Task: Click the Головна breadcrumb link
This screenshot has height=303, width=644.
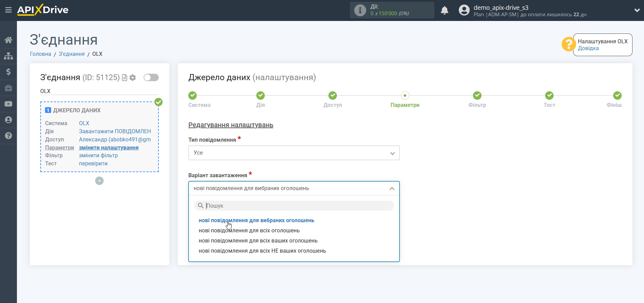Action: click(41, 54)
